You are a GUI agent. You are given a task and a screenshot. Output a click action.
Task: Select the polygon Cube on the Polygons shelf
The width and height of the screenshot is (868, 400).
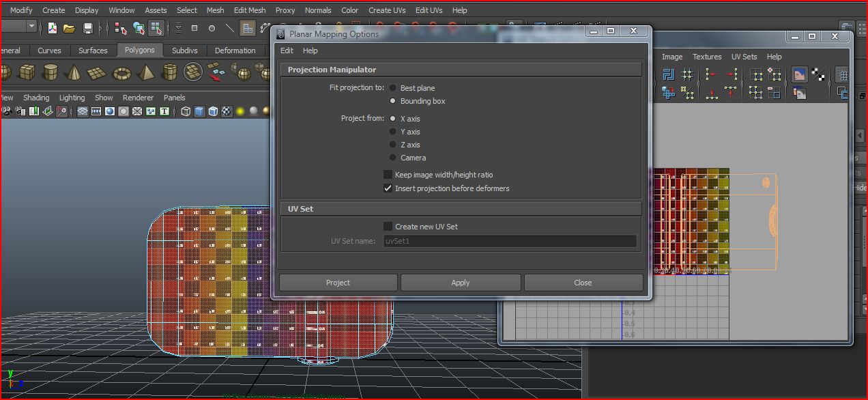pos(26,72)
